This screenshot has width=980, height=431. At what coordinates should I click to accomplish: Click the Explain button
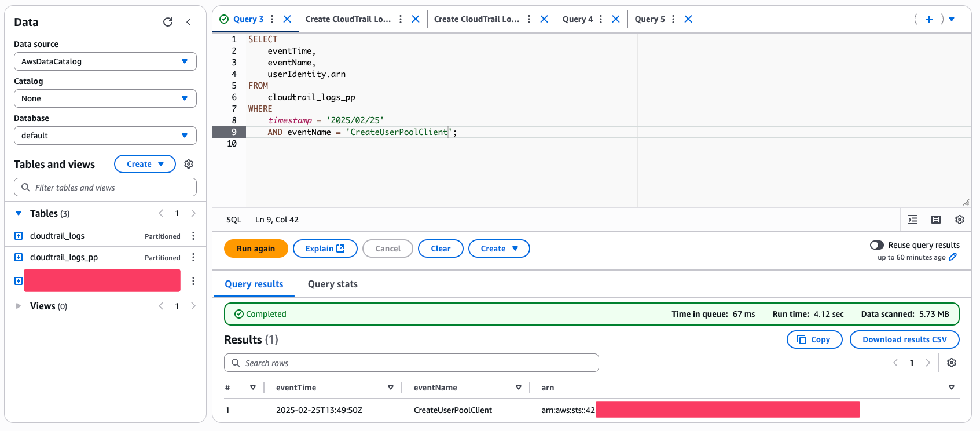coord(325,249)
